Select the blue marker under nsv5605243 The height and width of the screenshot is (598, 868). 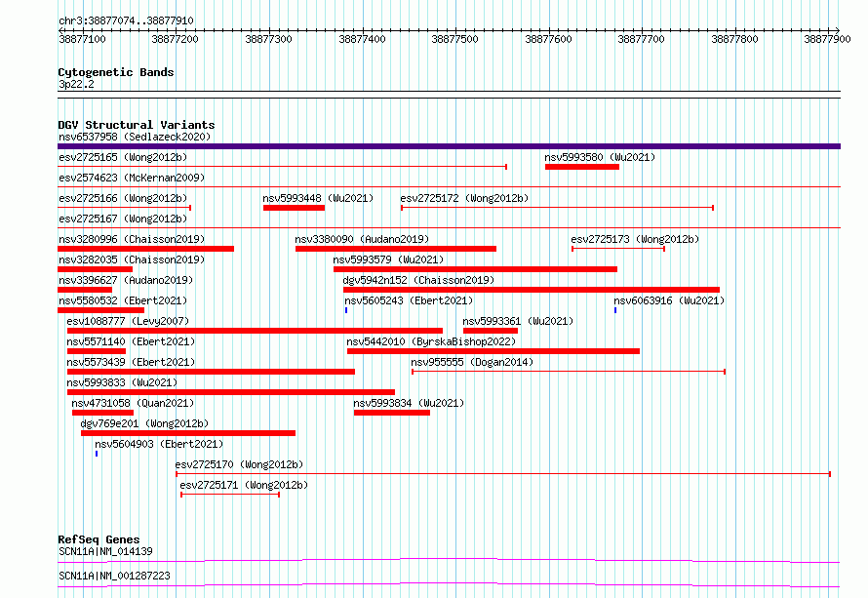point(346,310)
